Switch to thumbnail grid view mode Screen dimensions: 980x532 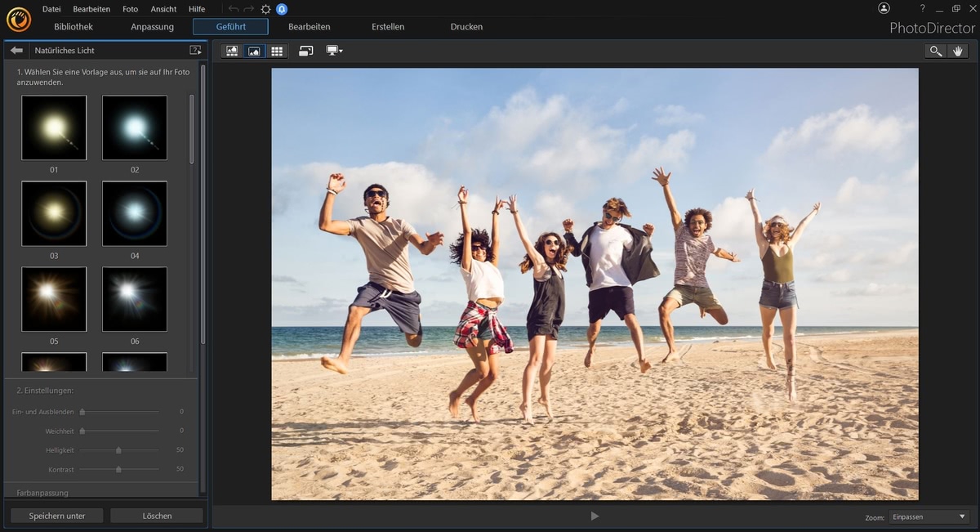[277, 51]
